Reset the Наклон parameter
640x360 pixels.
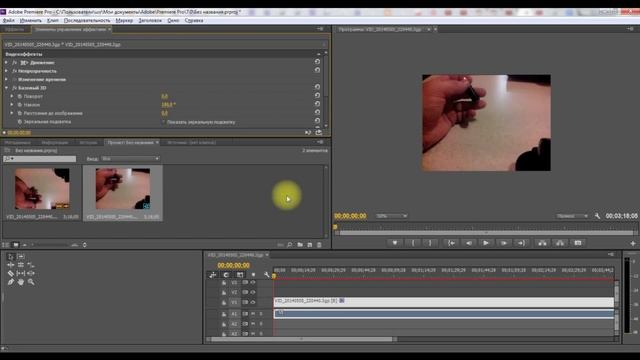(317, 104)
